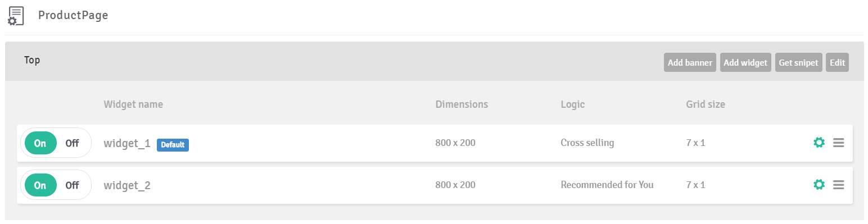Click hamburger menu icon on widget_1 row
The image size is (868, 224).
pyautogui.click(x=838, y=143)
